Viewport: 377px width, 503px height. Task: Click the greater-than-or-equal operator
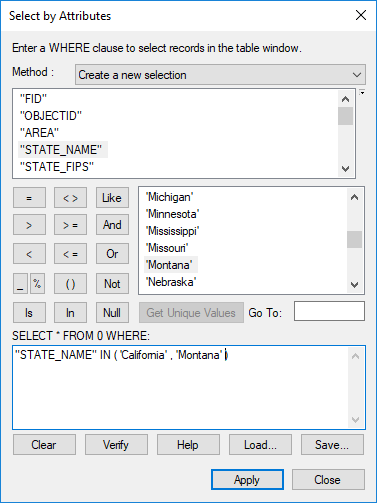click(x=71, y=225)
